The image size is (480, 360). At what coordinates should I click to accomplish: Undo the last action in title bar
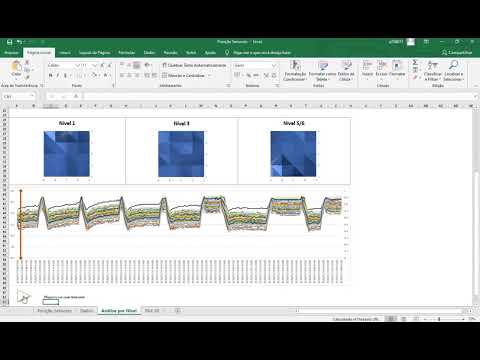pos(19,42)
